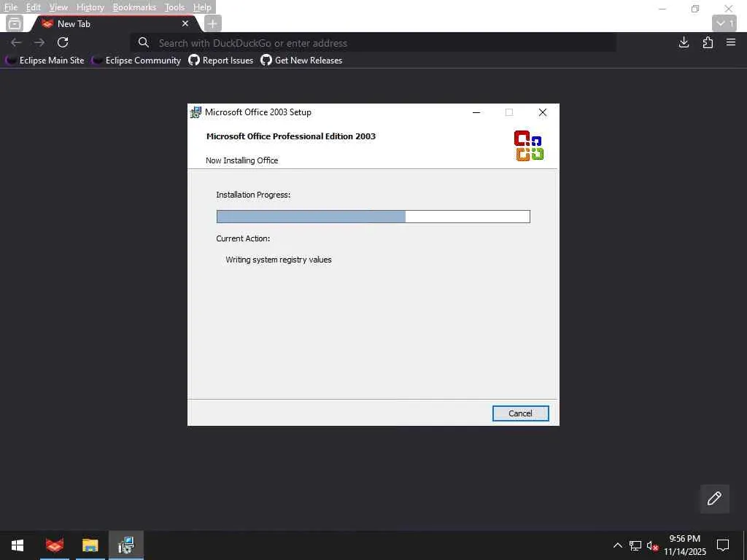Open Report Issues GitHub bookmark
The width and height of the screenshot is (747, 560).
coord(221,61)
